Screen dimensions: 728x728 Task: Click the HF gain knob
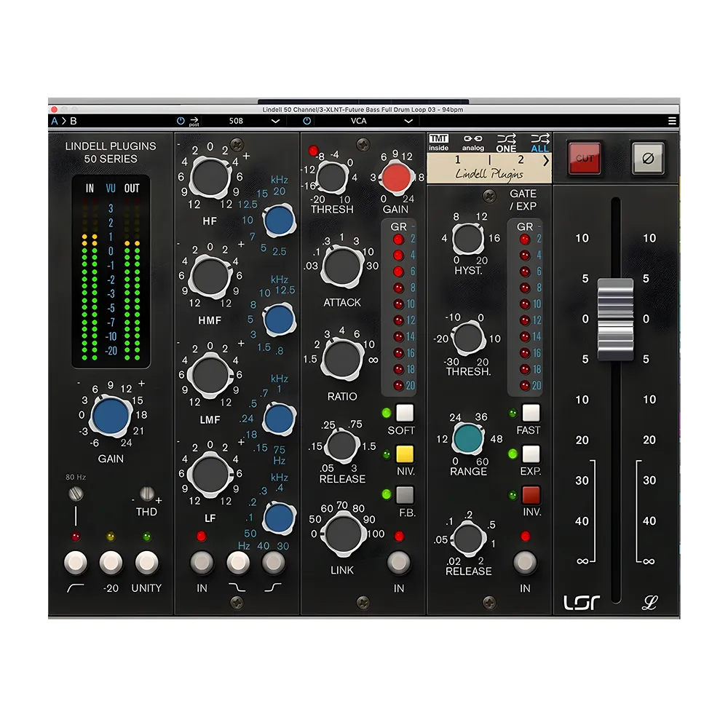click(x=210, y=178)
